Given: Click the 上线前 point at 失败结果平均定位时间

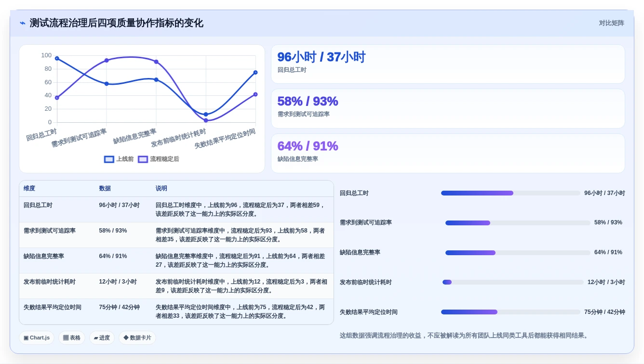Looking at the screenshot, I should (x=255, y=72).
